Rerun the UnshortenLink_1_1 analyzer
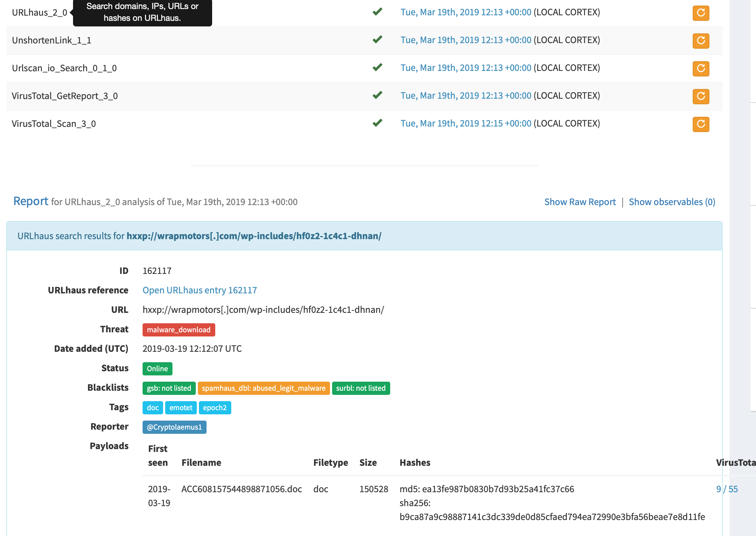Viewport: 756px width, 536px height. click(701, 41)
